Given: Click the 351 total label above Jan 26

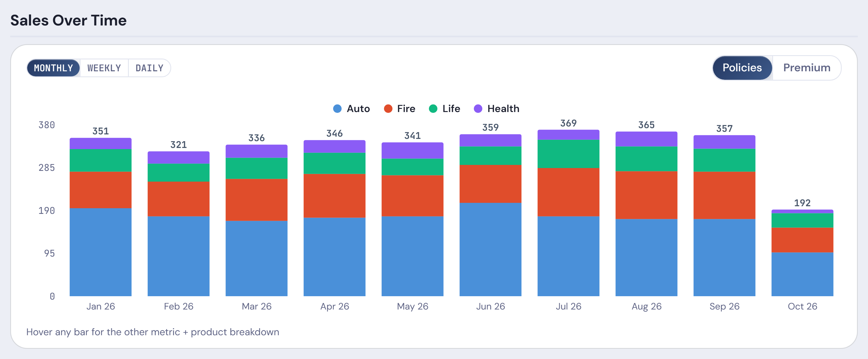Looking at the screenshot, I should click(100, 131).
